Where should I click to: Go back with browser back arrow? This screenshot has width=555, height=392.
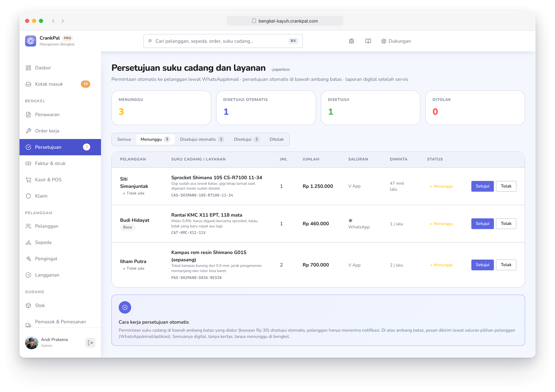tap(53, 21)
